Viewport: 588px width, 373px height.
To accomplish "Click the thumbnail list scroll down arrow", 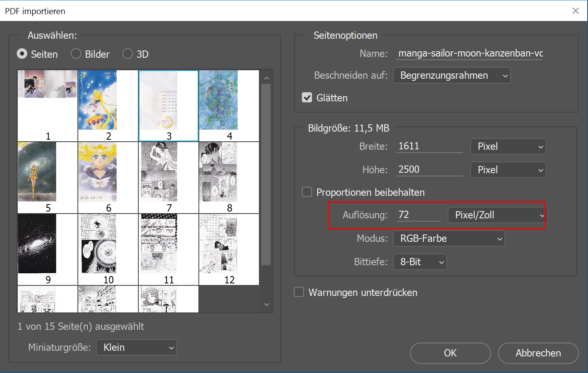I will pos(266,304).
